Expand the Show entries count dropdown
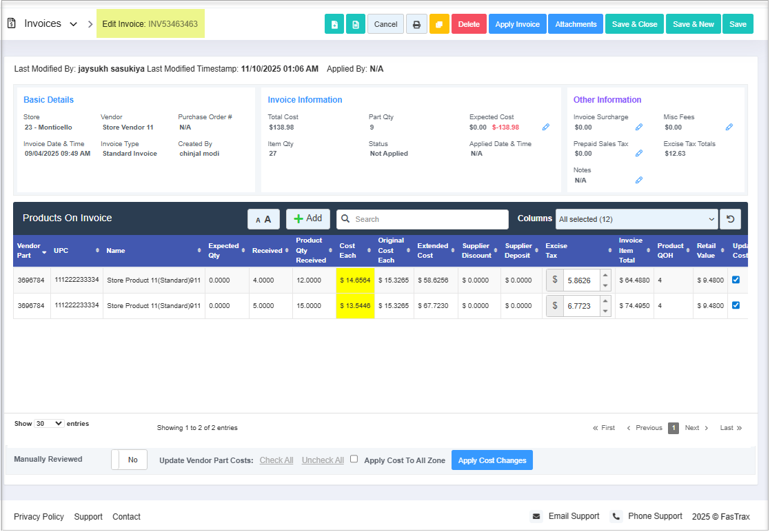The image size is (770, 532). click(x=49, y=424)
